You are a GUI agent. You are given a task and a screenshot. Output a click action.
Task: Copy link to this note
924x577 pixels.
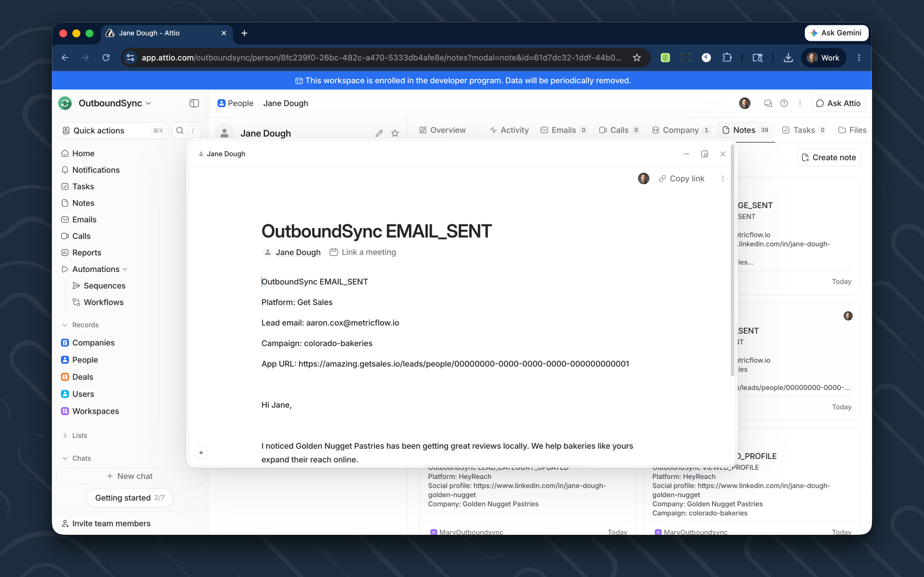pyautogui.click(x=682, y=179)
